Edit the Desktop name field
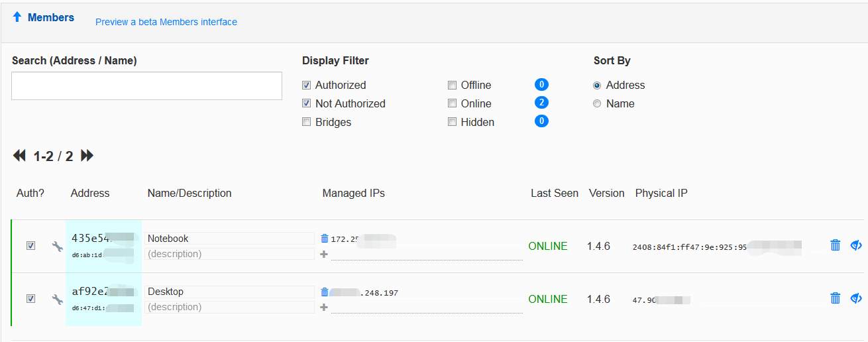Viewport: 868px width, 342px height. (x=229, y=292)
